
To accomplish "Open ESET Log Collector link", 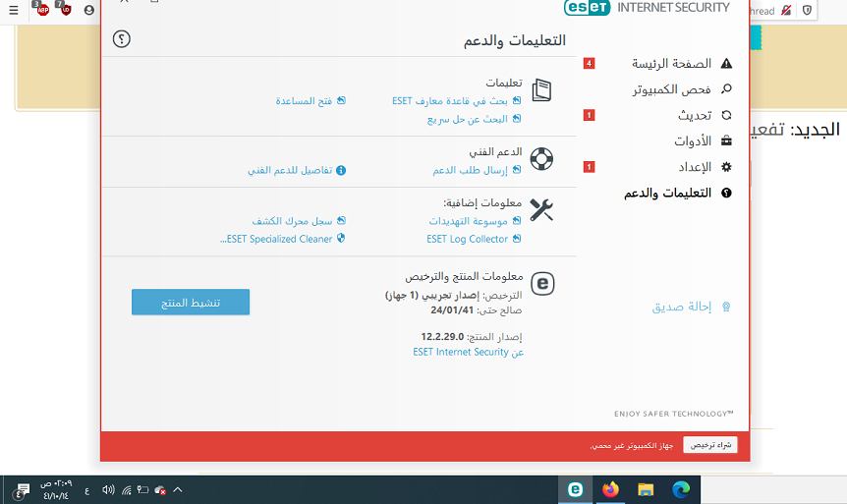I will point(468,239).
